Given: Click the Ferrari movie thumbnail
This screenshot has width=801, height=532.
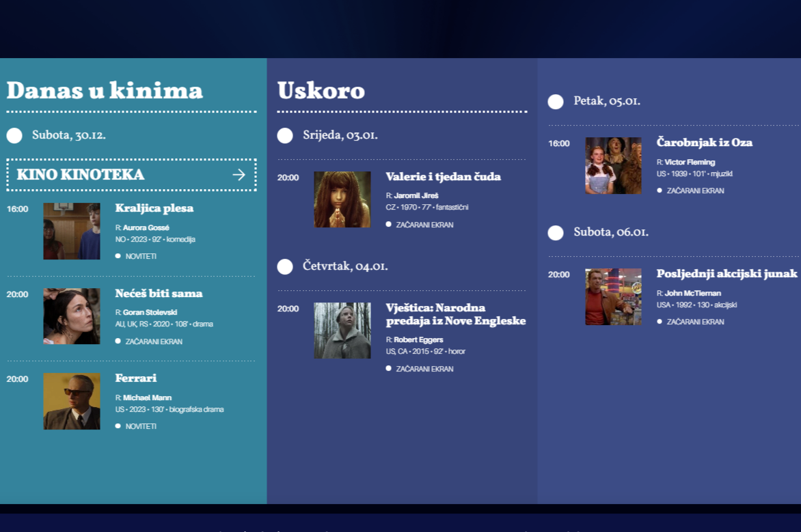Looking at the screenshot, I should coord(72,401).
